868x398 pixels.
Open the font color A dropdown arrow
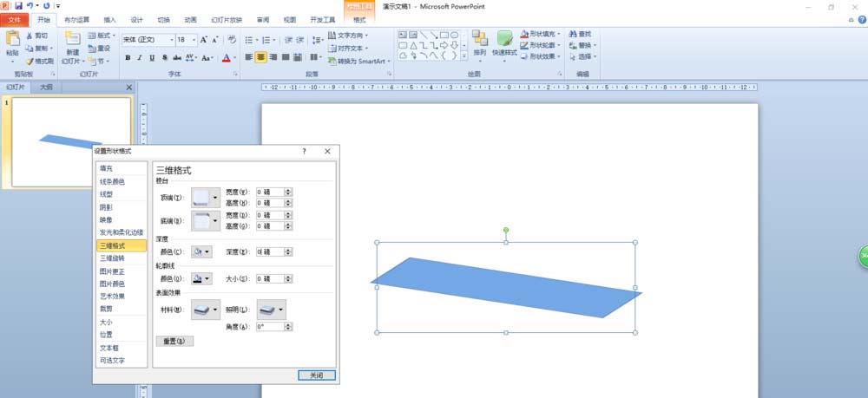[x=234, y=57]
